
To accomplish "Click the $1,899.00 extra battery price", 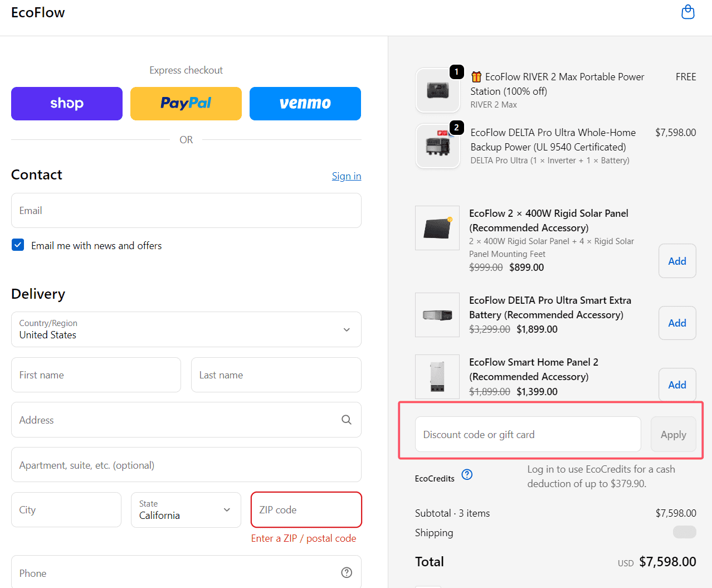I will [537, 329].
